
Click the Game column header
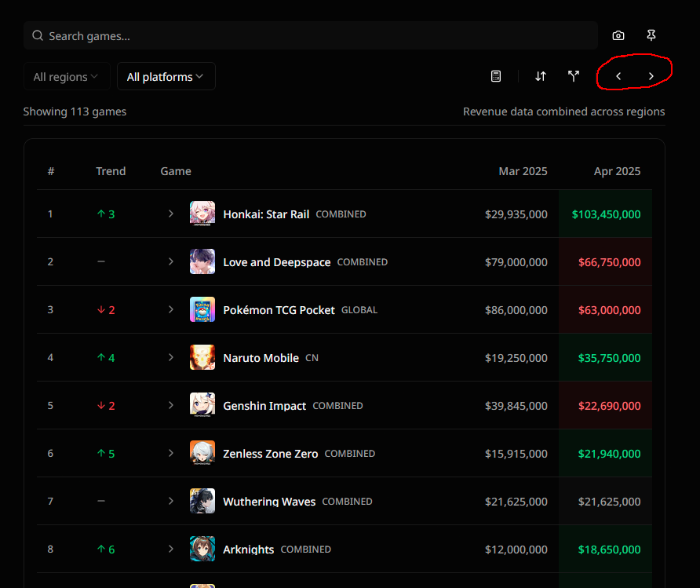pos(176,171)
